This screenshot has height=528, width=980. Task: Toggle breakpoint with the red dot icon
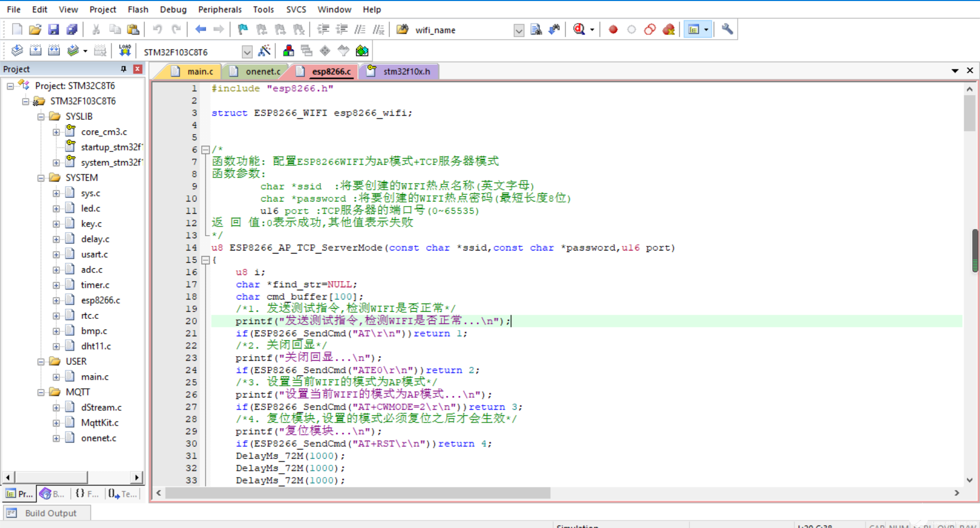pos(613,30)
